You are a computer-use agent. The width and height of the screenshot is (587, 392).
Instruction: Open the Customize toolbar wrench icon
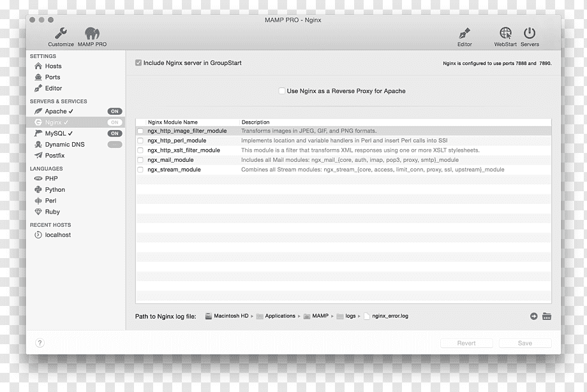pos(61,33)
